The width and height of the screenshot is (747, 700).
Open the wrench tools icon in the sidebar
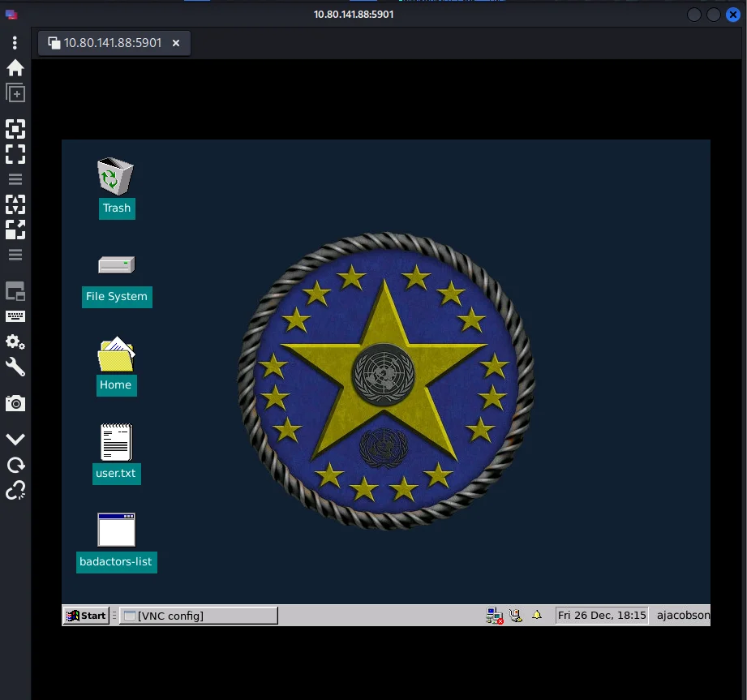click(15, 367)
